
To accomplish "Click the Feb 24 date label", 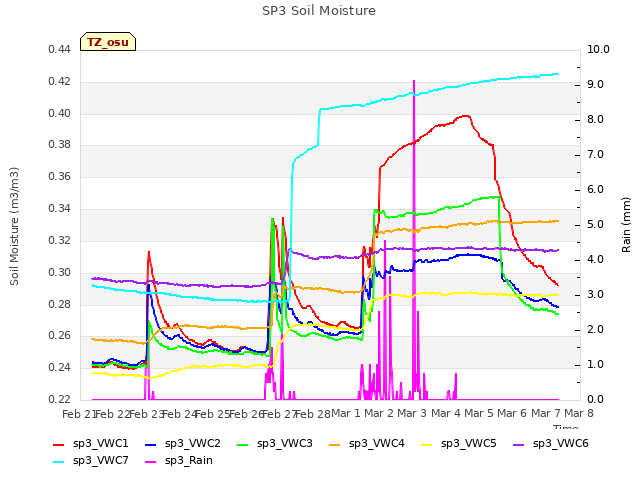I will click(x=179, y=414).
